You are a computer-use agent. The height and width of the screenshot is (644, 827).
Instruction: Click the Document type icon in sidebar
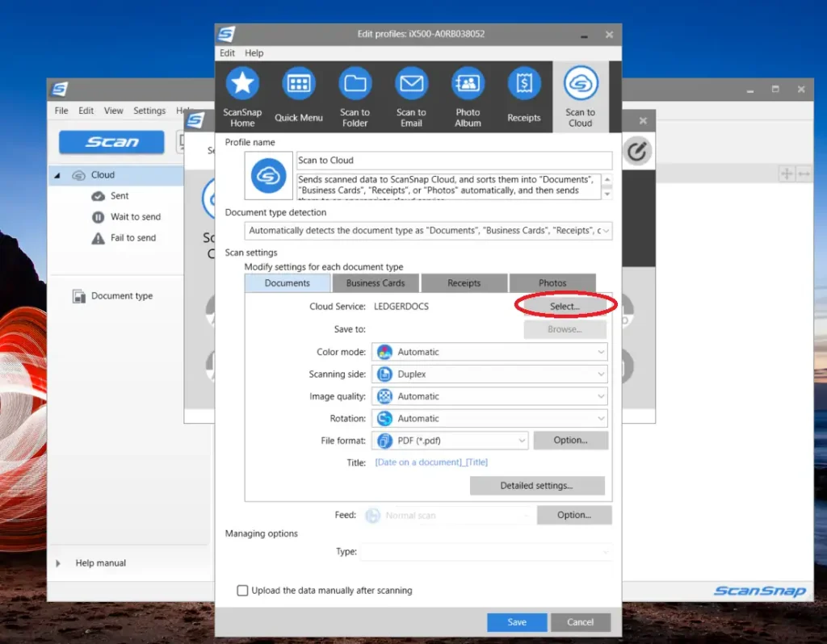79,296
